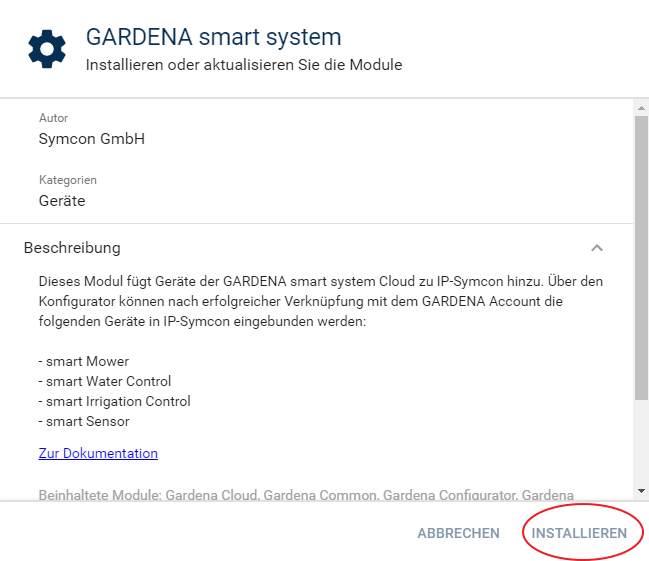Click the GARDENA smart system title
Image resolution: width=649 pixels, height=561 pixels.
(213, 38)
